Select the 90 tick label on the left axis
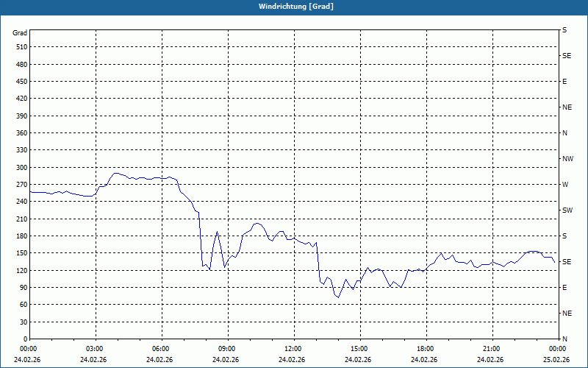This screenshot has width=588, height=368. 22,288
